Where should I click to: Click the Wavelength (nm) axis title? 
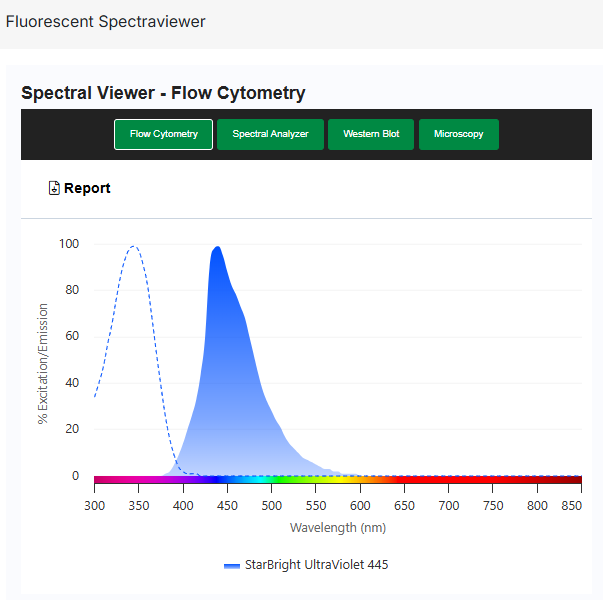[337, 527]
